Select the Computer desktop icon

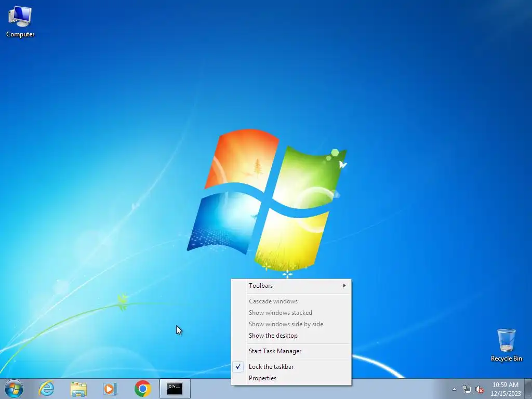pos(20,21)
